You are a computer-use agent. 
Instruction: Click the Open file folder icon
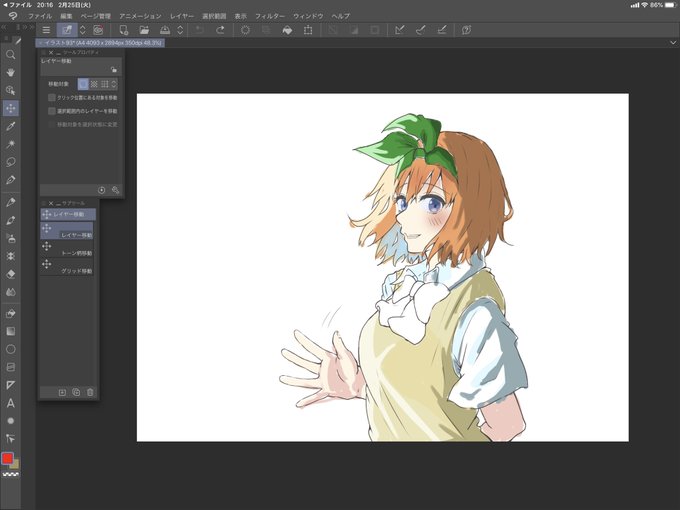[x=144, y=30]
